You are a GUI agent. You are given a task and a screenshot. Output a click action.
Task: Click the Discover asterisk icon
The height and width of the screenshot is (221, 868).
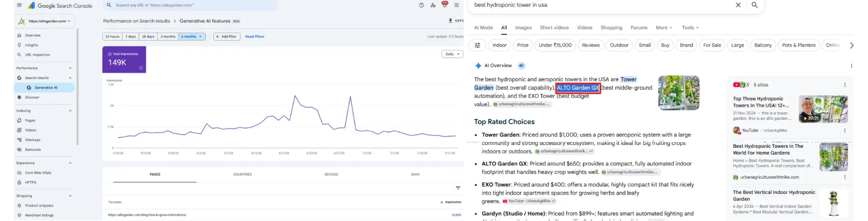pyautogui.click(x=19, y=97)
